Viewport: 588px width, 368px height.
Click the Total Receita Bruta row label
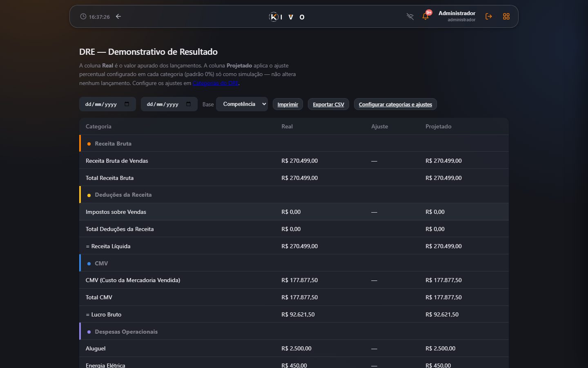[x=109, y=178]
